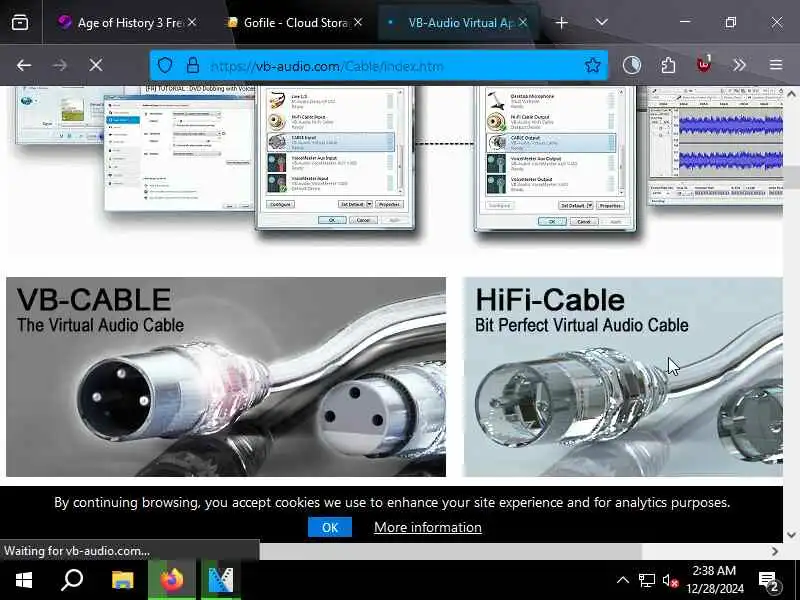This screenshot has height=600, width=800.
Task: Click the page up scroll arrow
Action: tap(791, 94)
